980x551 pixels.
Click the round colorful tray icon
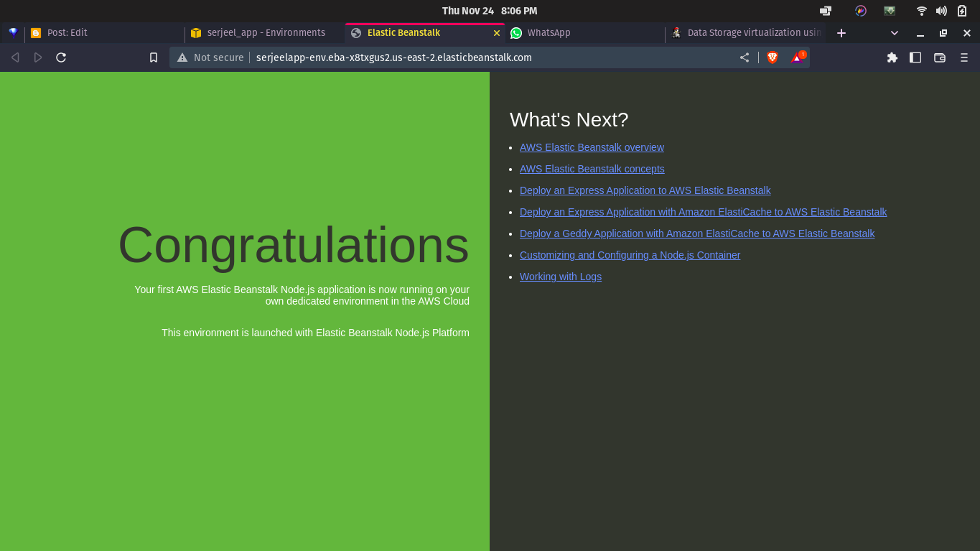[x=861, y=11]
